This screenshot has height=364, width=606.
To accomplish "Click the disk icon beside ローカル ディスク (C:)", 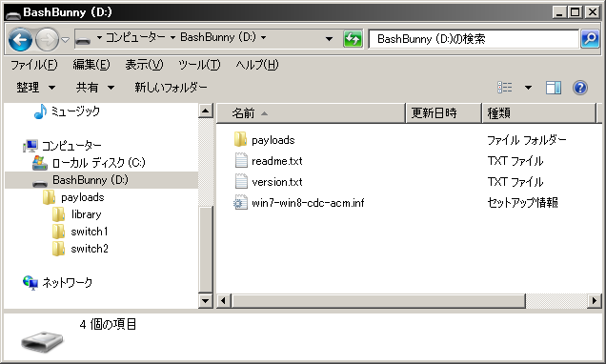I will pos(40,163).
